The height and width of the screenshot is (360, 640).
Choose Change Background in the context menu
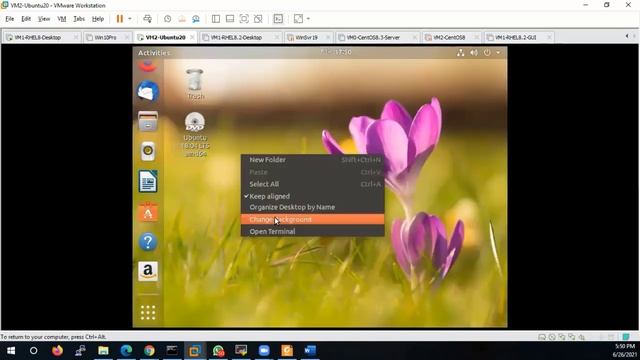(312, 219)
